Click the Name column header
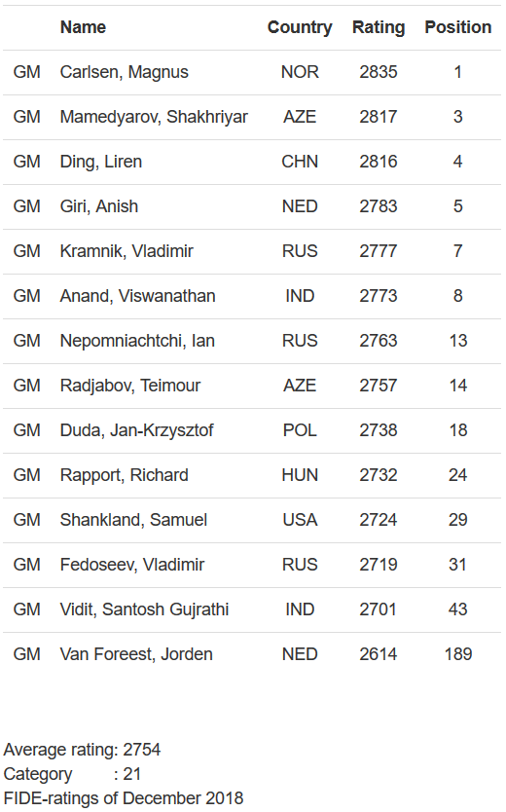The image size is (506, 812). [83, 27]
